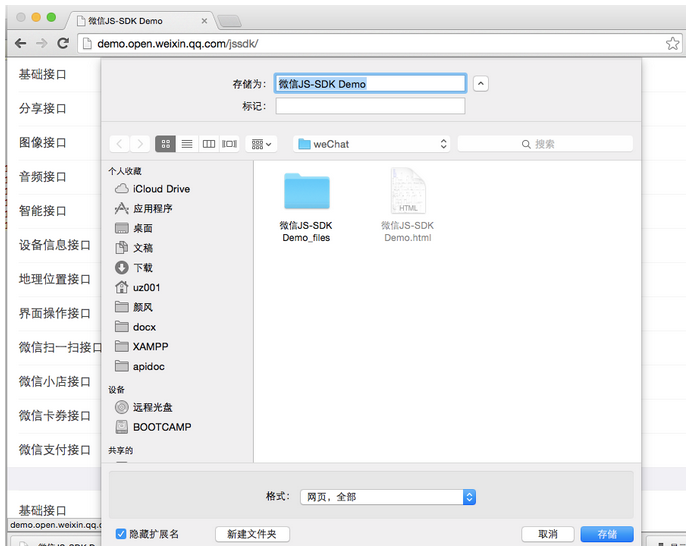
Task: Switch to column view
Action: (208, 144)
